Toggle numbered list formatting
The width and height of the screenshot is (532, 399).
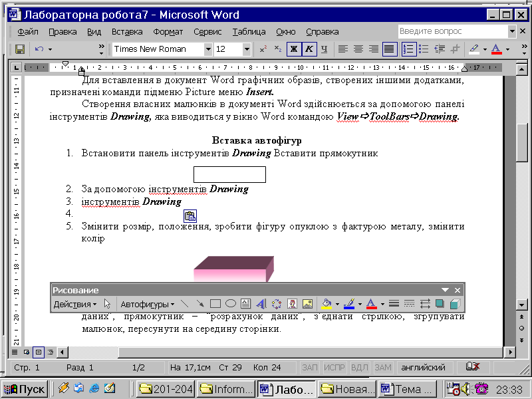coord(409,49)
